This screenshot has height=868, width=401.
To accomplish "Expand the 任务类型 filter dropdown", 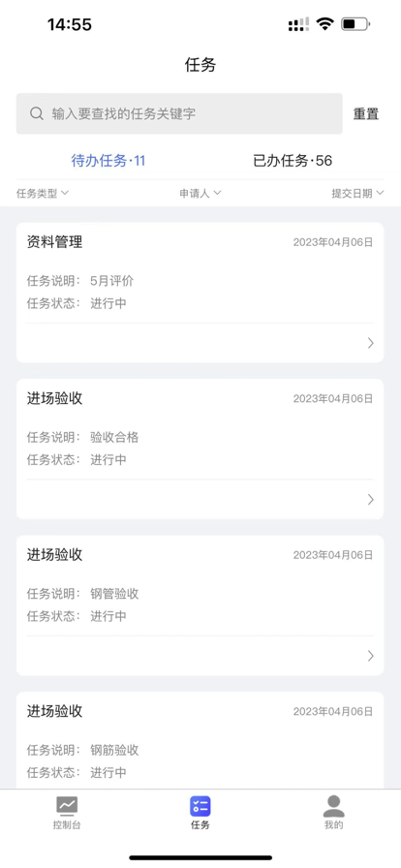I will (x=42, y=193).
